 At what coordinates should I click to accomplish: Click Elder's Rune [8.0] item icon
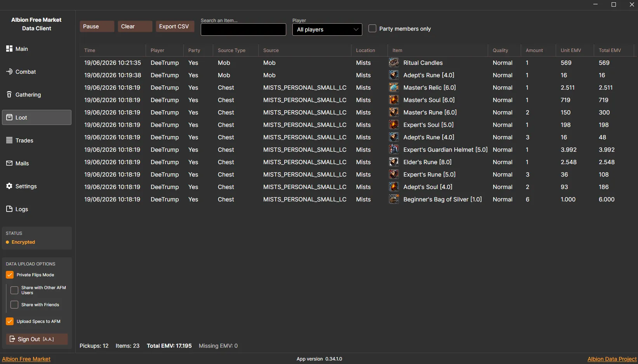pos(394,162)
